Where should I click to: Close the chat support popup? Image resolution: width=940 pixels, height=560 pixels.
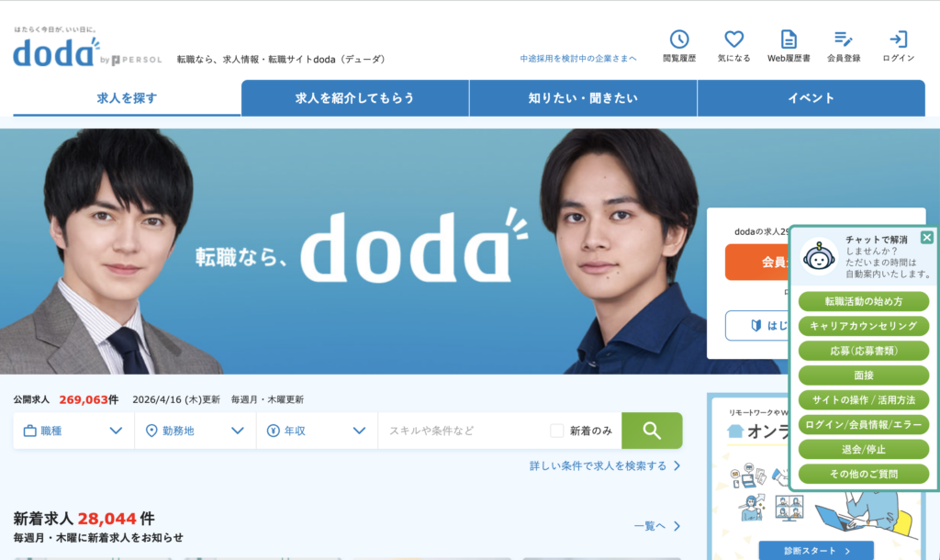[x=927, y=237]
